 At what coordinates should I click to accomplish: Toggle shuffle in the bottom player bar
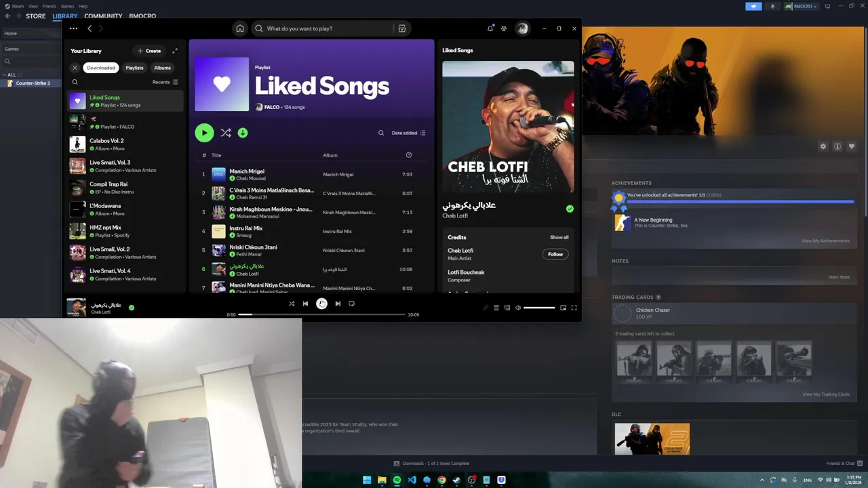[292, 304]
